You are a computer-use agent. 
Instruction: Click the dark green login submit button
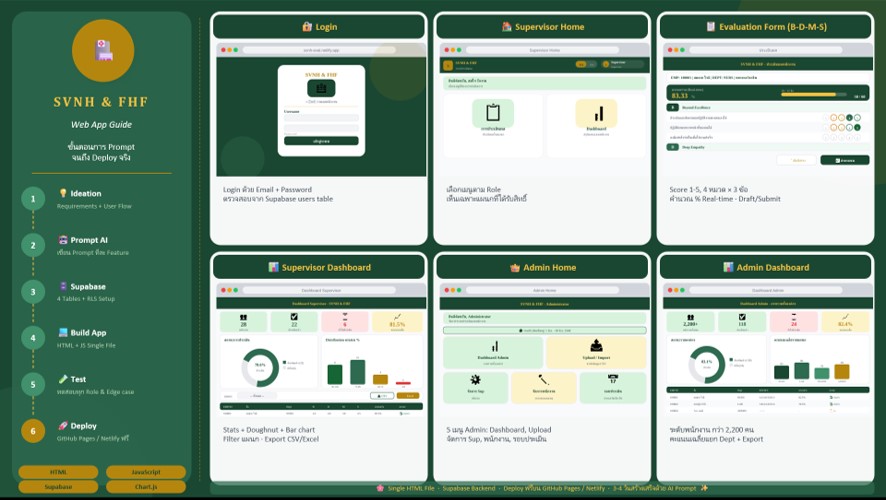(321, 141)
